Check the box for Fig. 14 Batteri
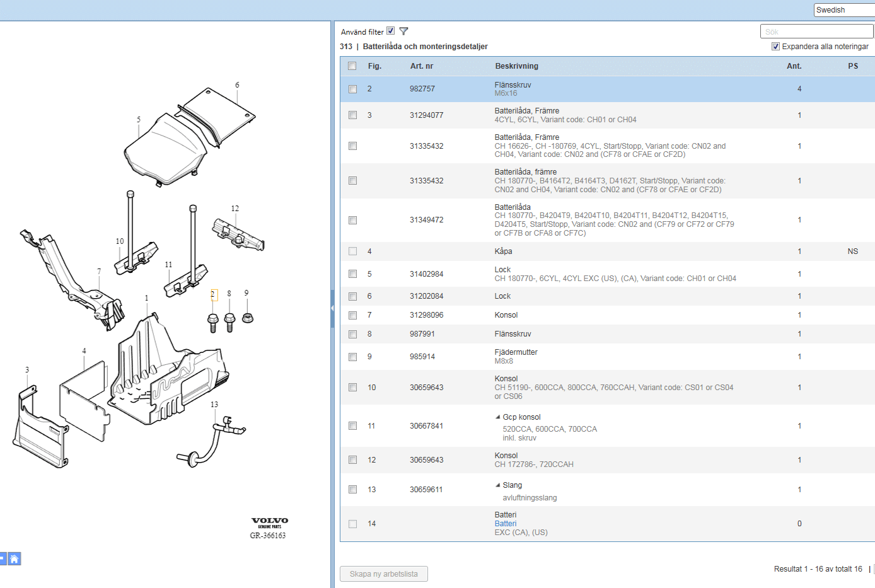The height and width of the screenshot is (588, 875). [x=352, y=524]
